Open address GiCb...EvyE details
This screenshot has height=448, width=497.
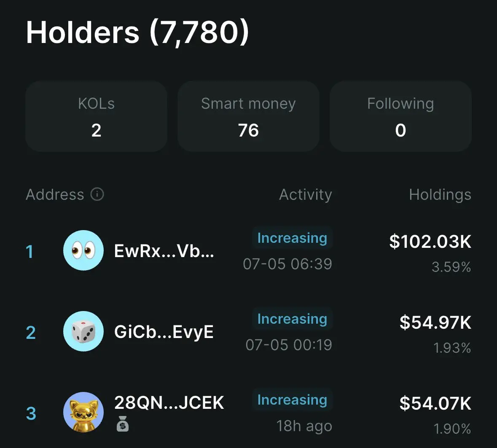point(164,332)
